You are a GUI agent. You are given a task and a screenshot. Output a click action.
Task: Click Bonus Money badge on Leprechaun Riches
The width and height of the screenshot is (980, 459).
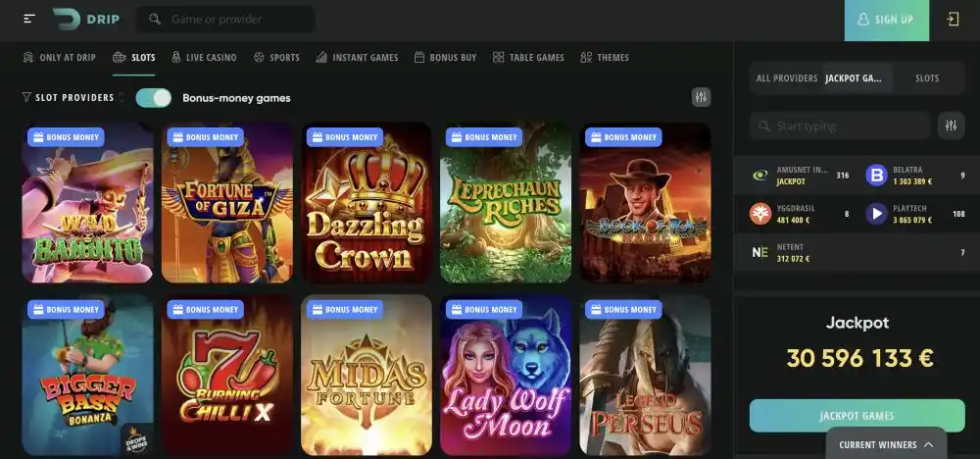(484, 137)
